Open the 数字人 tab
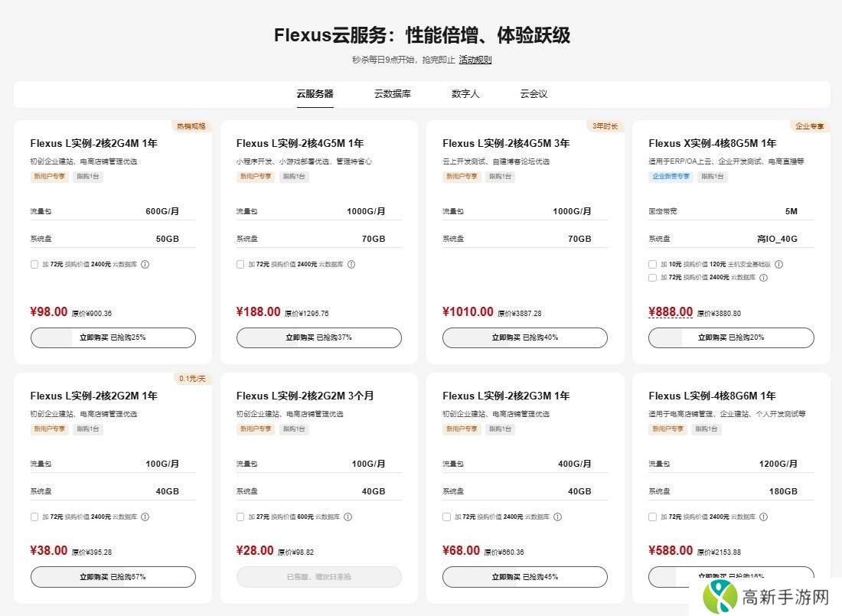842x616 pixels. pyautogui.click(x=465, y=94)
